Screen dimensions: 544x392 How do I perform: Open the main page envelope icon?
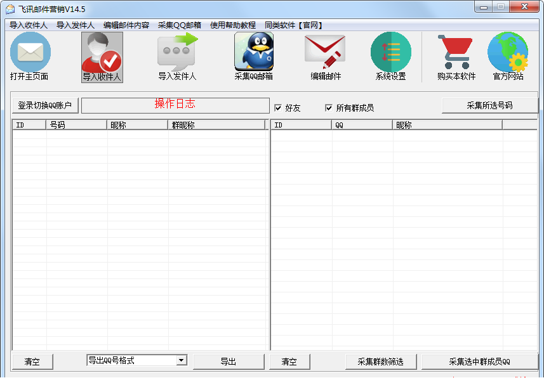[x=30, y=52]
